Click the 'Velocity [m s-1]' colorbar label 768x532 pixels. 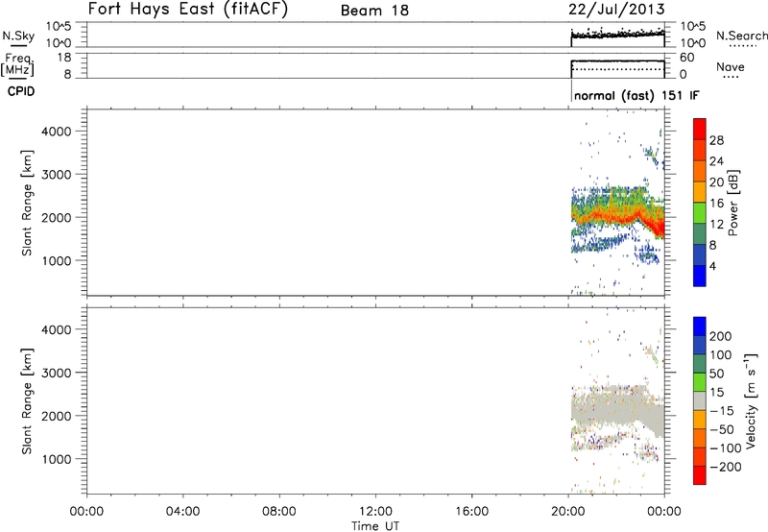point(751,400)
